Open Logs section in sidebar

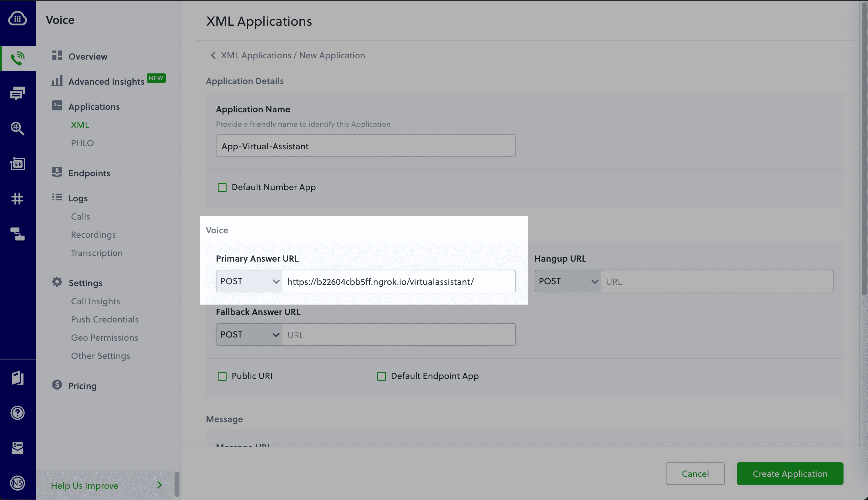click(x=78, y=197)
